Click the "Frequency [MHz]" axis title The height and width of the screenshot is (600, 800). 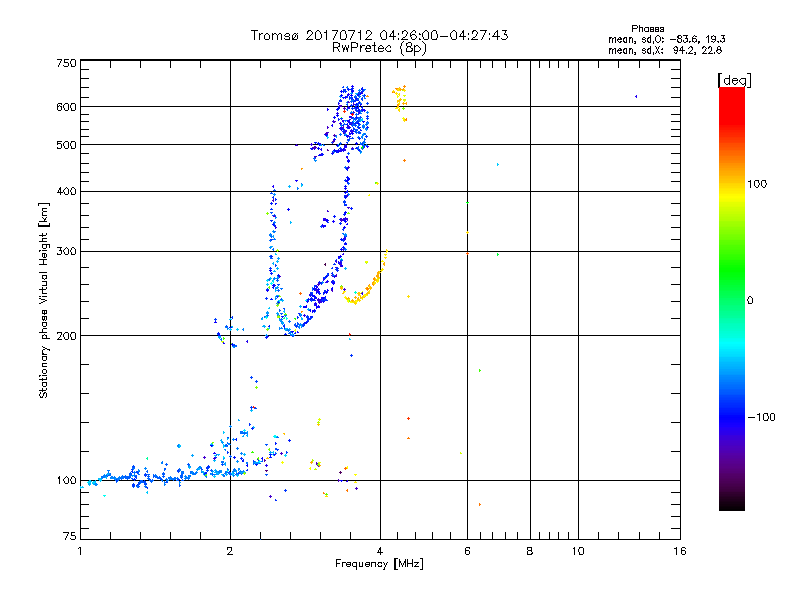(379, 564)
